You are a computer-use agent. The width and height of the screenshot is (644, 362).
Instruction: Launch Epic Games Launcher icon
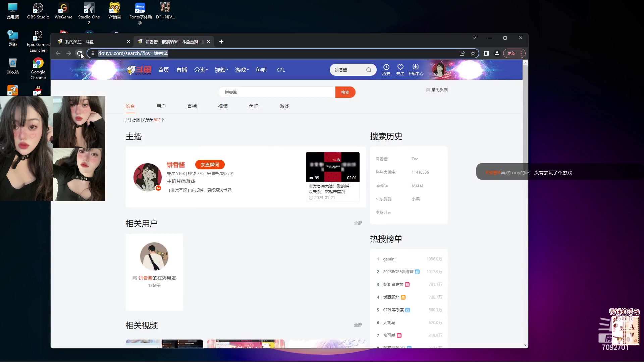pos(38,41)
